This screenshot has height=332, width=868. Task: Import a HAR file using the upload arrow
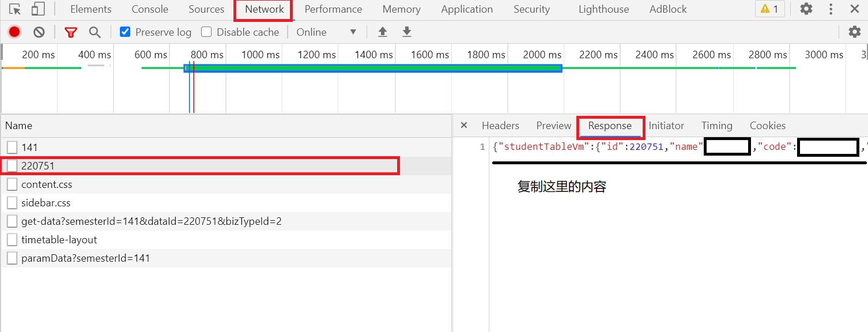point(382,32)
